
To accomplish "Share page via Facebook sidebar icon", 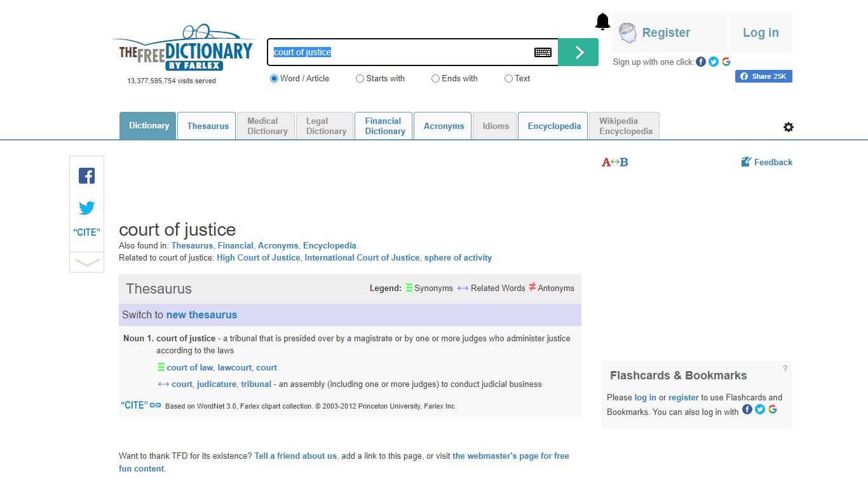I will [x=86, y=176].
